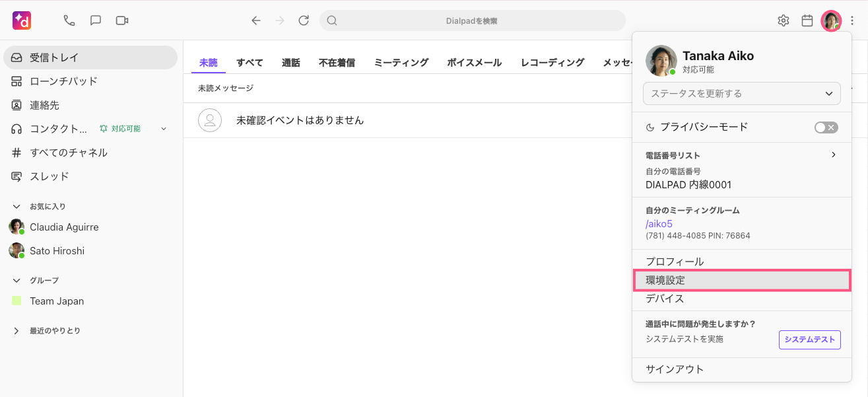Expand 電話番号リスト with the chevron
This screenshot has width=868, height=397.
pyautogui.click(x=834, y=155)
